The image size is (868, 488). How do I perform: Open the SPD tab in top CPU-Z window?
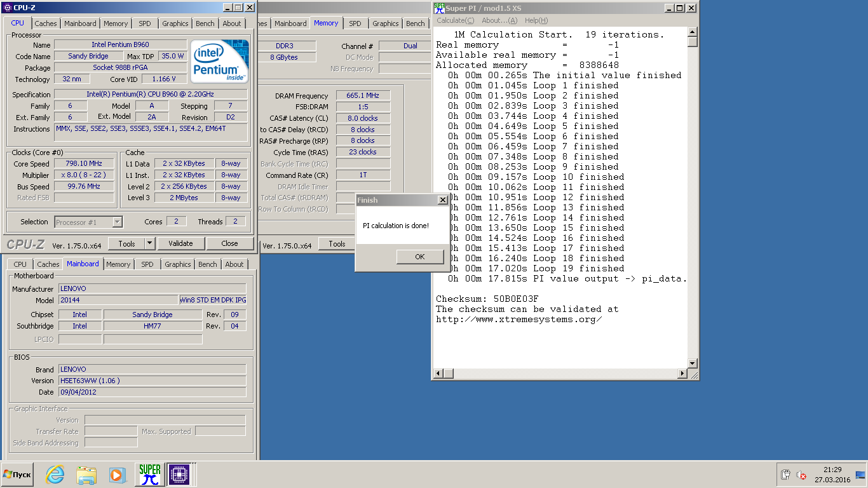point(145,24)
